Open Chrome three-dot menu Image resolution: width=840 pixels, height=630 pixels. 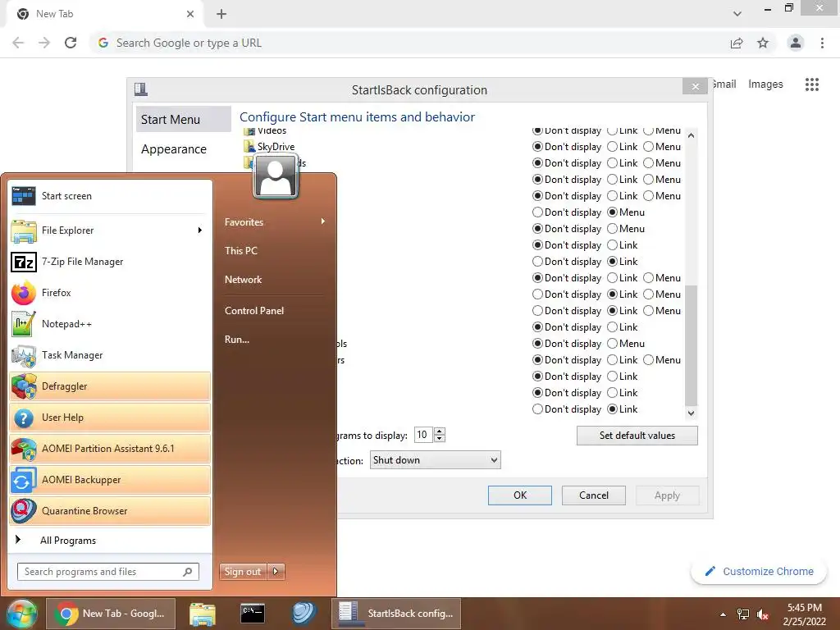coord(822,43)
